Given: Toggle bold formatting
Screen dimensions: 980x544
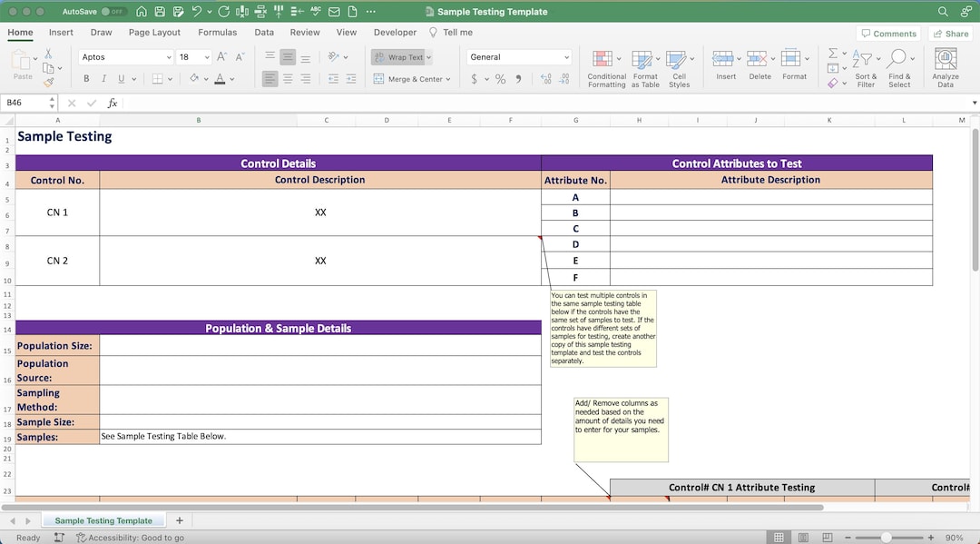Looking at the screenshot, I should click(86, 78).
